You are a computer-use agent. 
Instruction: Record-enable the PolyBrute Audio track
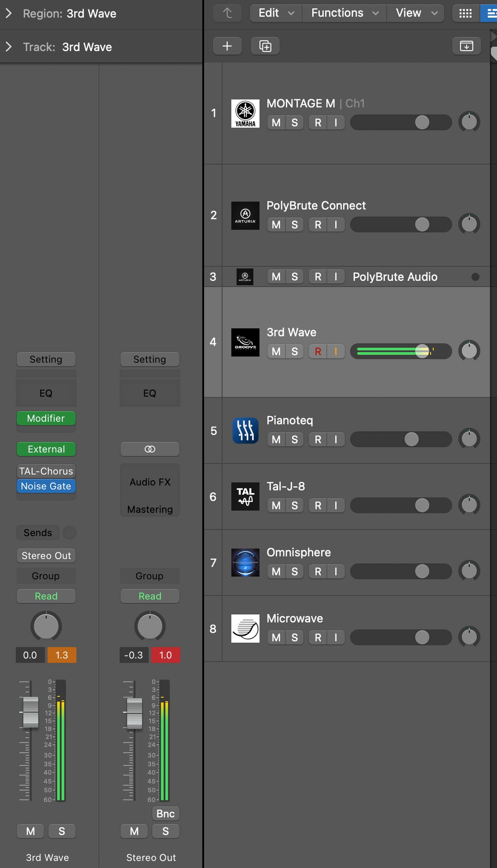coord(318,276)
